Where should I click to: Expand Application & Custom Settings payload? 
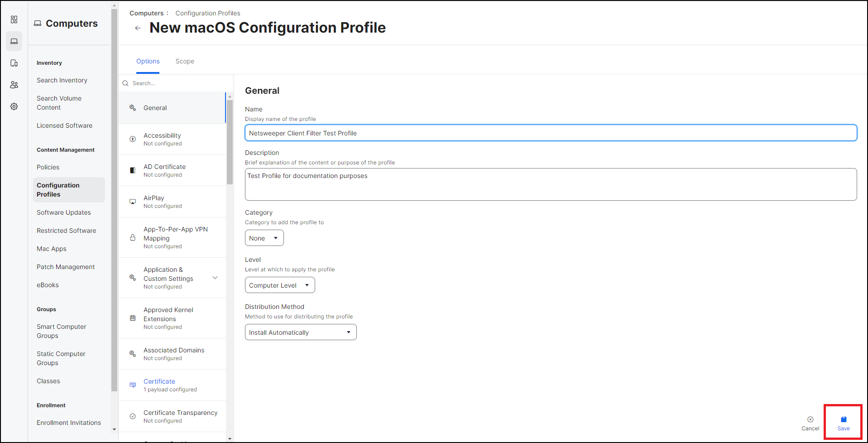pos(215,278)
